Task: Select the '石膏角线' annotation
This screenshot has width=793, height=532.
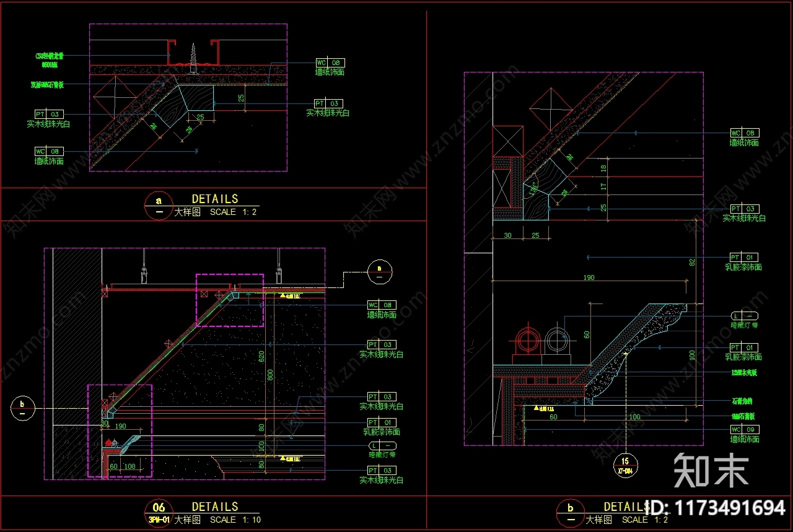Action: pyautogui.click(x=743, y=401)
